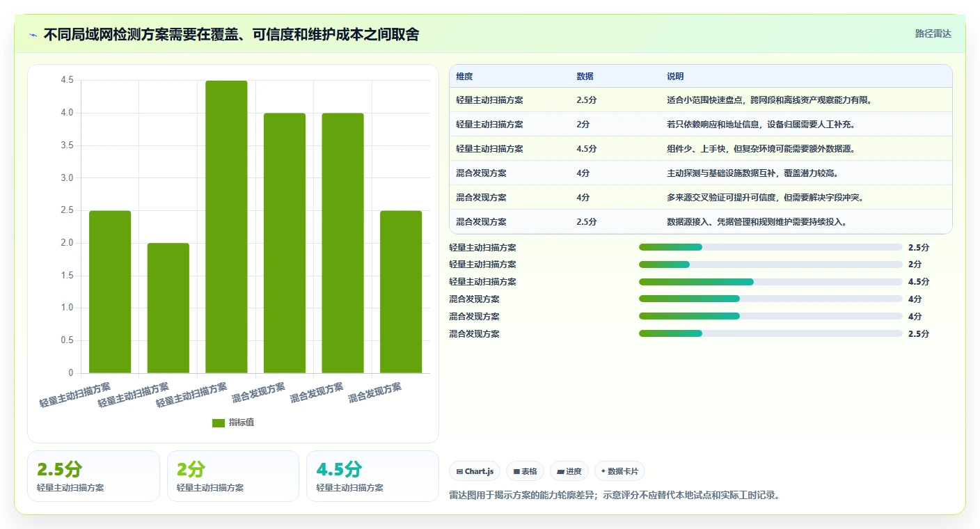Click the page title 不同局域网检测方案
Screen dimensions: 980x529
point(231,35)
